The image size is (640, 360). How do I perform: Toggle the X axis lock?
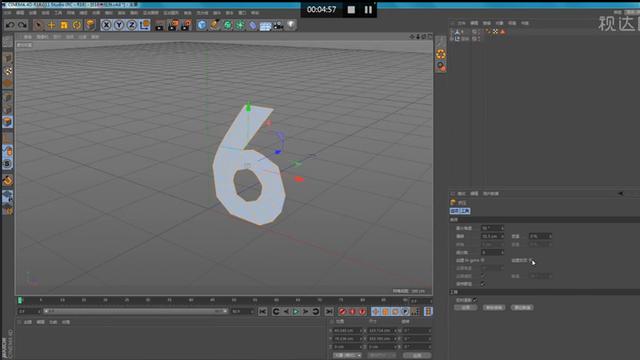pyautogui.click(x=106, y=25)
